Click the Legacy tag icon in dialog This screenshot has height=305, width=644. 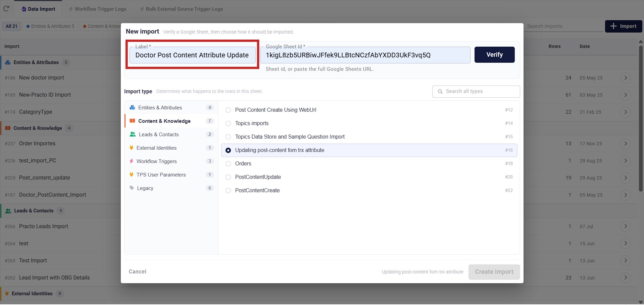132,188
